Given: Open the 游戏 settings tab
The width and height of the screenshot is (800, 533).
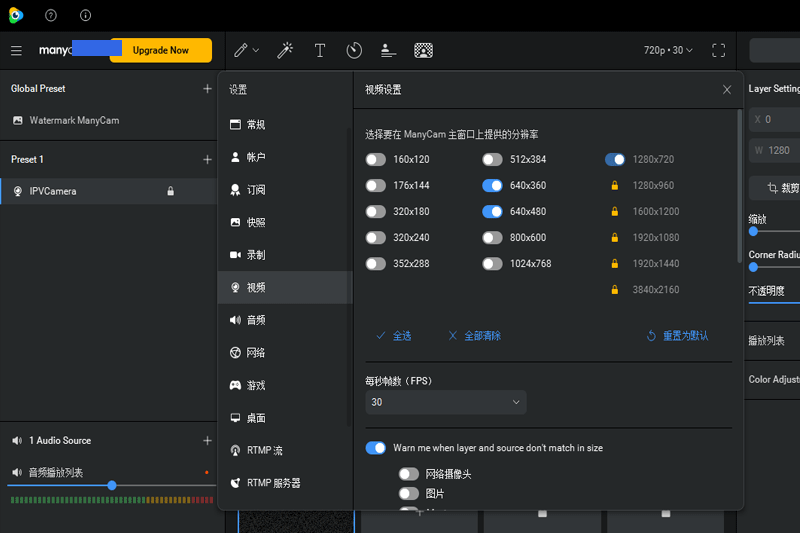Looking at the screenshot, I should [x=285, y=386].
